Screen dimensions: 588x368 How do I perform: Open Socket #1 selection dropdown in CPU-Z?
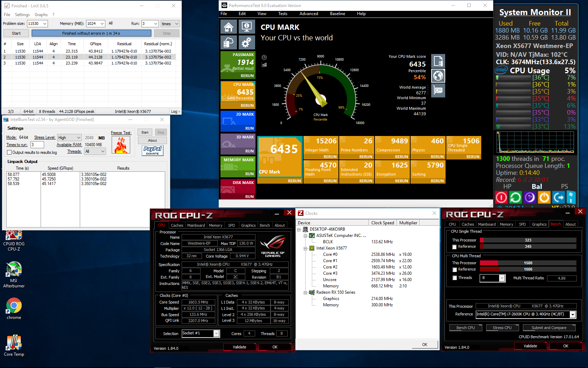coord(216,333)
